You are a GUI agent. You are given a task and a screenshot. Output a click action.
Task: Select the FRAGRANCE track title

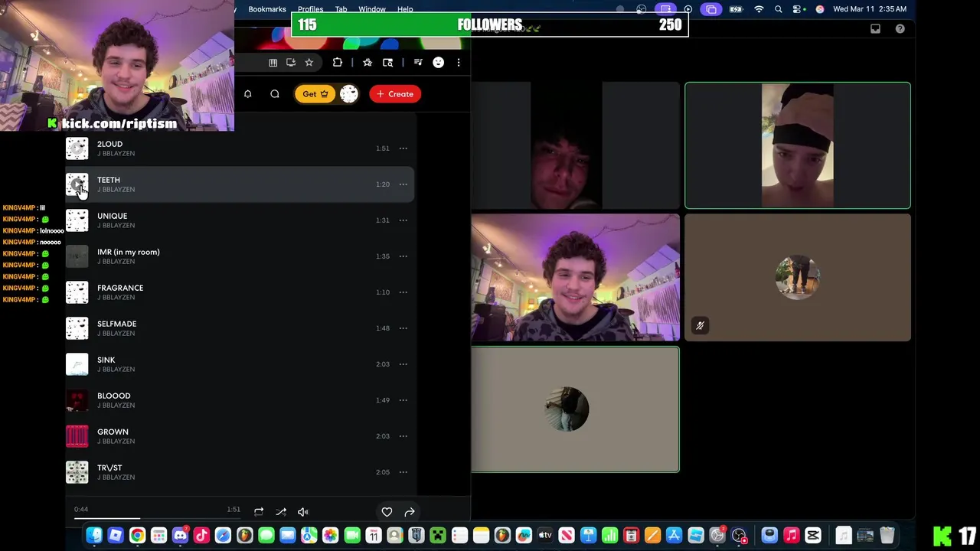tap(120, 288)
